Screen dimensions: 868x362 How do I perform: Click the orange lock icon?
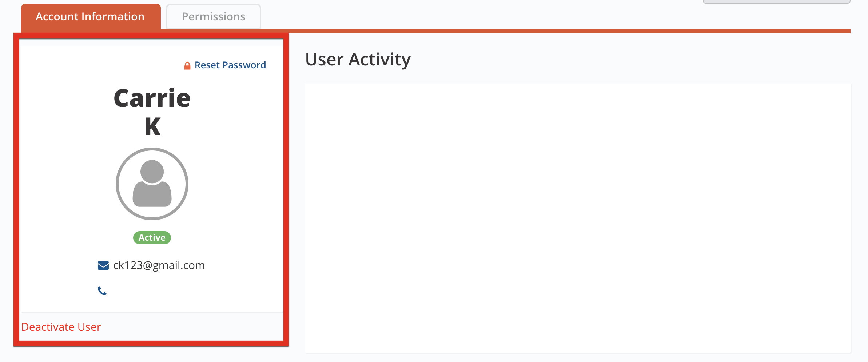pos(187,66)
